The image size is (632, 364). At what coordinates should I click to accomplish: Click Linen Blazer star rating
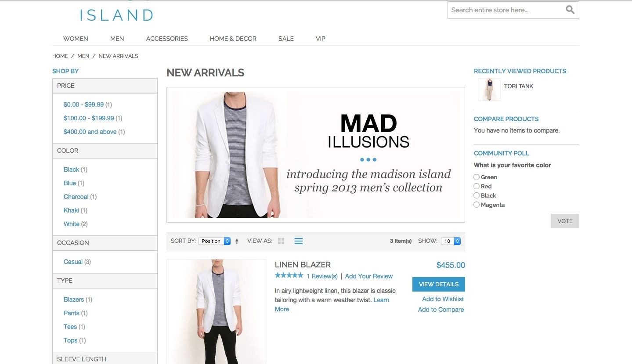coord(289,276)
